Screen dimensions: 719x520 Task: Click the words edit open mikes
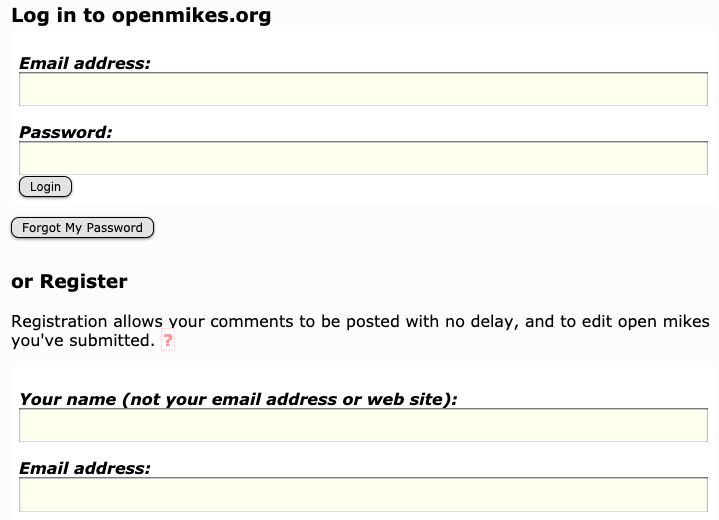point(646,321)
